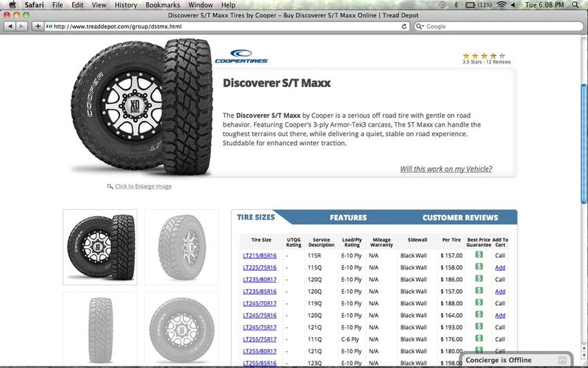Click the $ 157.00 price for LT215/85R16
This screenshot has width=588, height=368.
coord(451,255)
